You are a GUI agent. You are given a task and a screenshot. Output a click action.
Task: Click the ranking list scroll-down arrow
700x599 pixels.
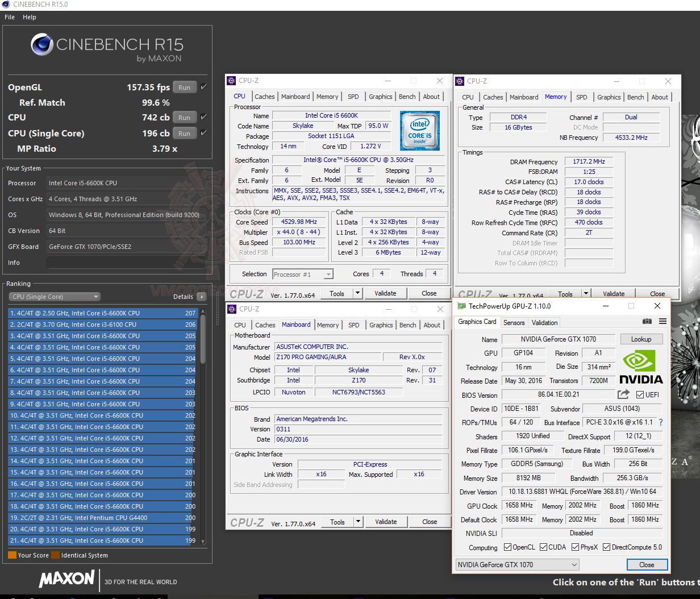click(203, 542)
